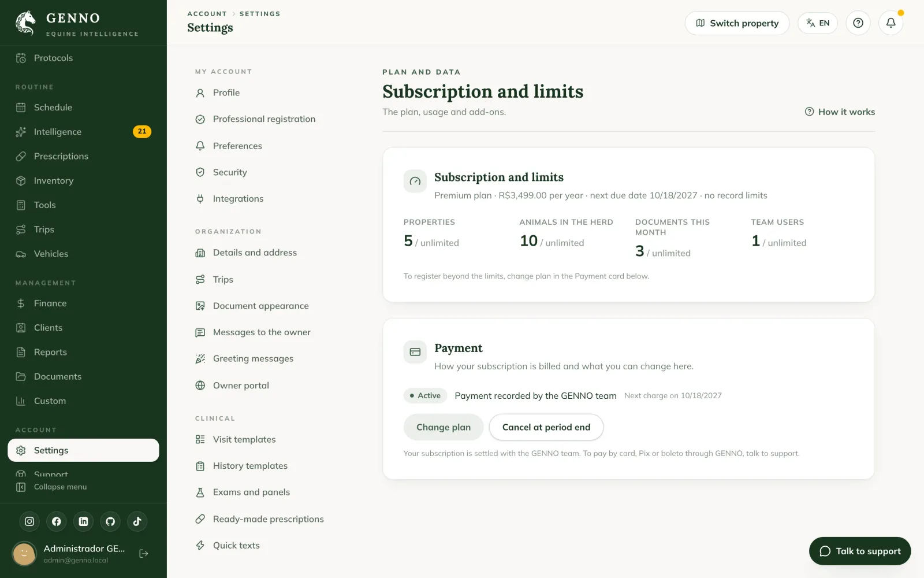This screenshot has width=924, height=578.
Task: Click the Vehicles car icon
Action: 21,254
